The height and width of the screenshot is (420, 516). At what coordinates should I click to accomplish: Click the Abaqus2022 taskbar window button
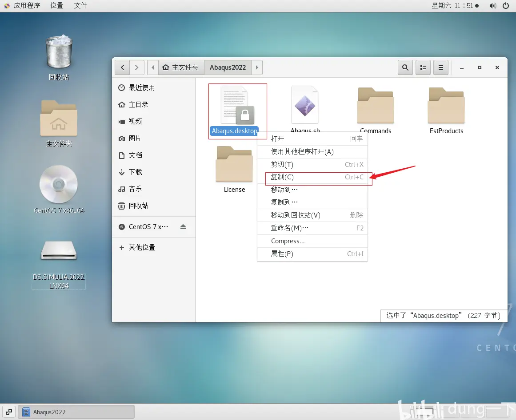tap(76, 412)
